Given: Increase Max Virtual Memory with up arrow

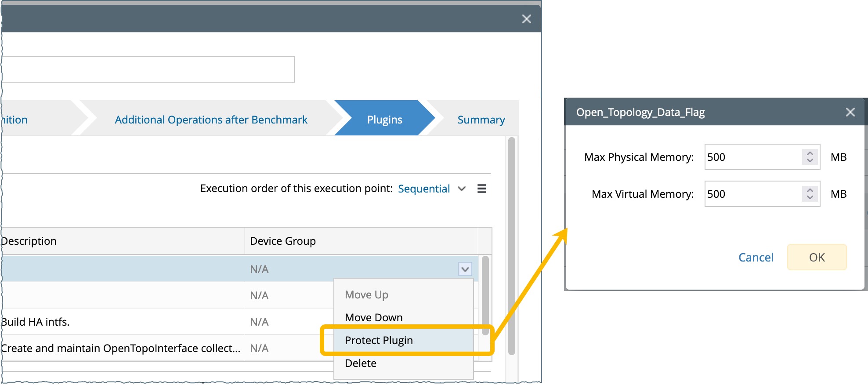Looking at the screenshot, I should pyautogui.click(x=810, y=190).
